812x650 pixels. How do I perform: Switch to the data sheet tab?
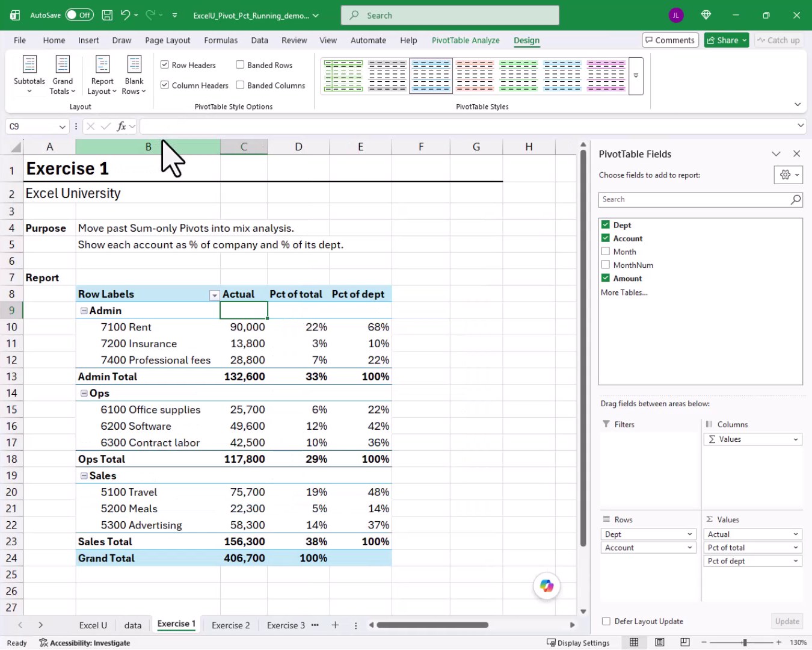click(x=133, y=625)
